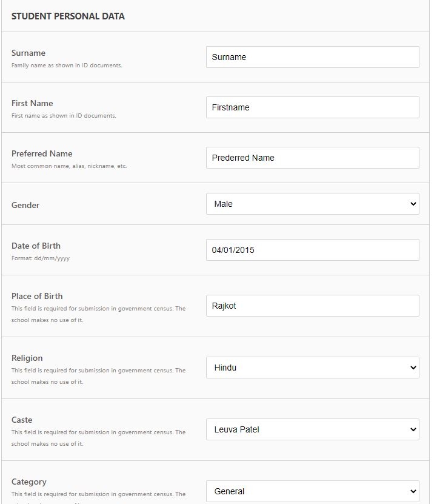
Task: Click the Gender label
Action: tap(25, 205)
